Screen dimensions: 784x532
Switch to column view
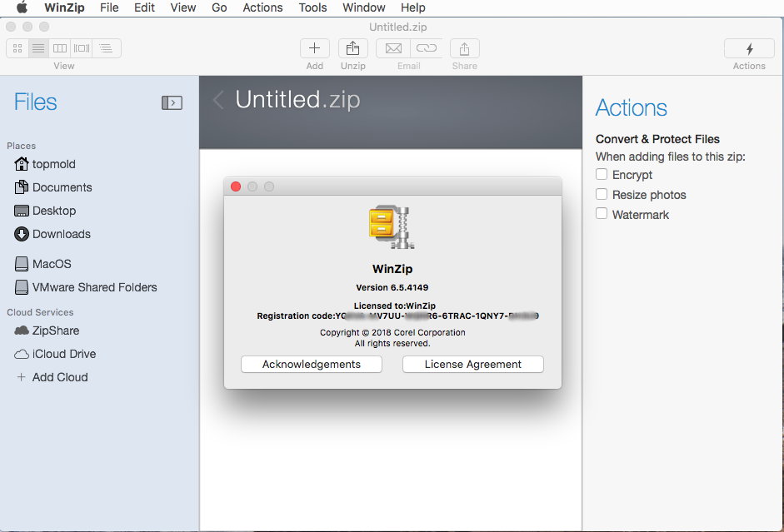click(60, 48)
